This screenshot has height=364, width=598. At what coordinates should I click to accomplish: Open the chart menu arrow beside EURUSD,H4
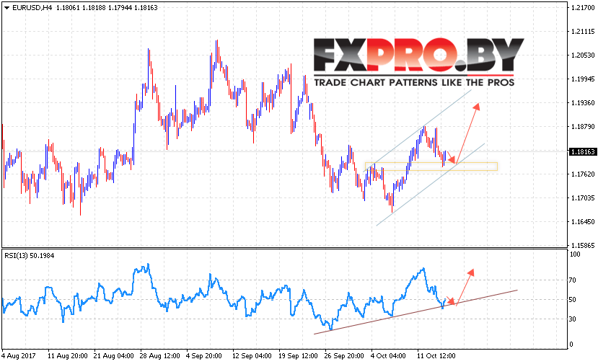pos(6,8)
